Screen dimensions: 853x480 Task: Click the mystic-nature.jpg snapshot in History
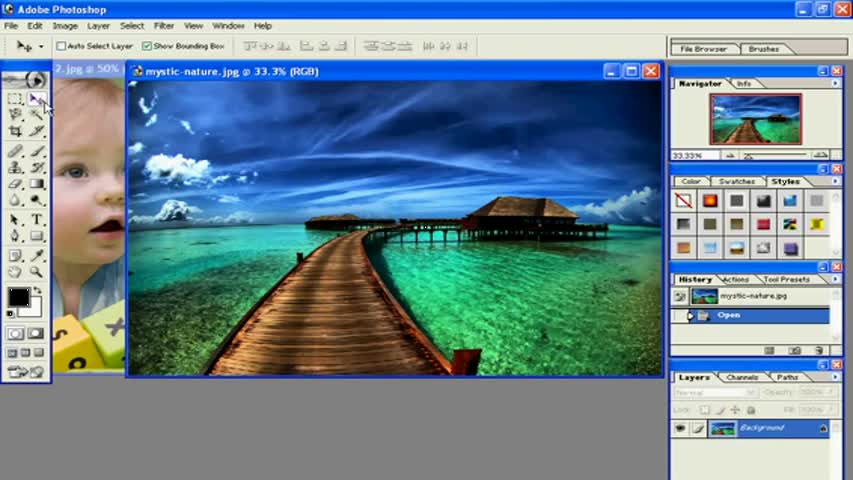click(x=751, y=296)
